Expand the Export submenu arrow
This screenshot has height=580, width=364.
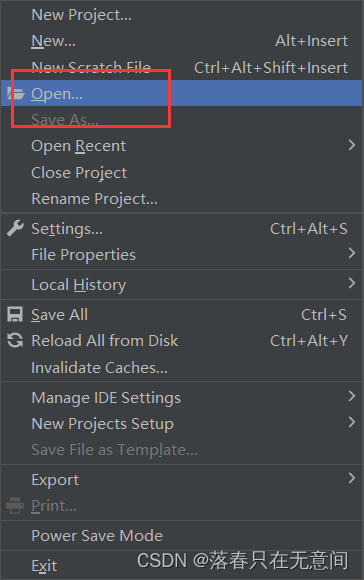tap(352, 478)
